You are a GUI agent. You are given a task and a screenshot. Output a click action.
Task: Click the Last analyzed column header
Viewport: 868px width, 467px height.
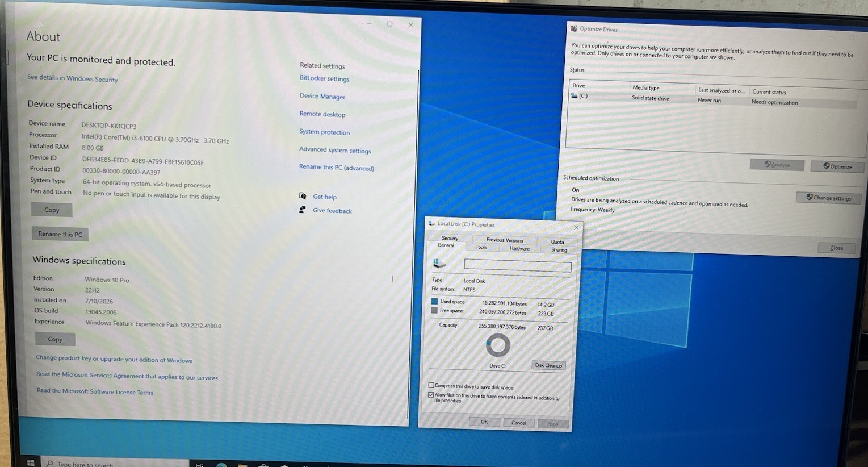click(722, 90)
